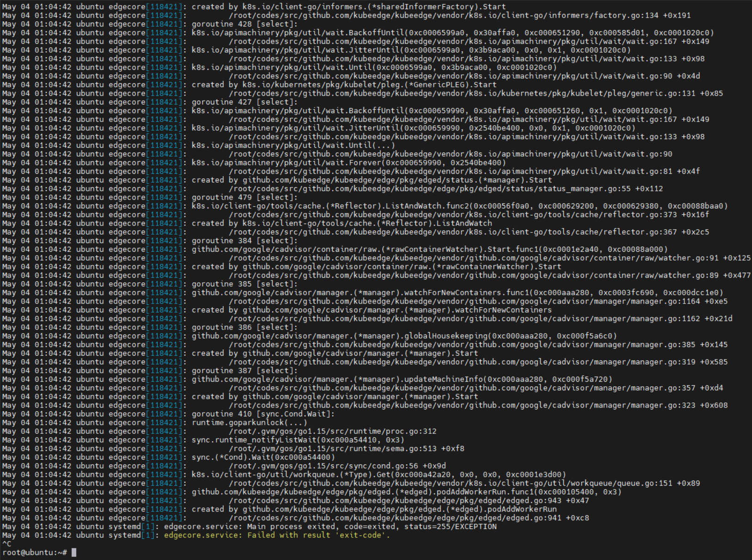Screen dimensions: 752x560
Task: Click the 'wait.Forever(0xc000659990, 0x2540be400)' line
Action: point(254,163)
